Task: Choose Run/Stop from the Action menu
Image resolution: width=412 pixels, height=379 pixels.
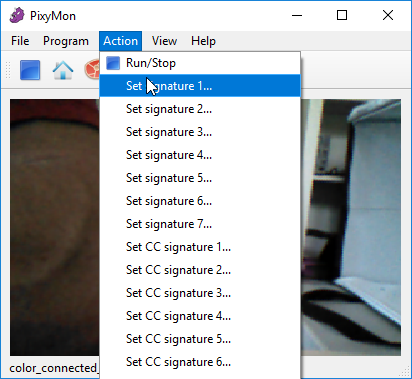Action: click(200, 63)
